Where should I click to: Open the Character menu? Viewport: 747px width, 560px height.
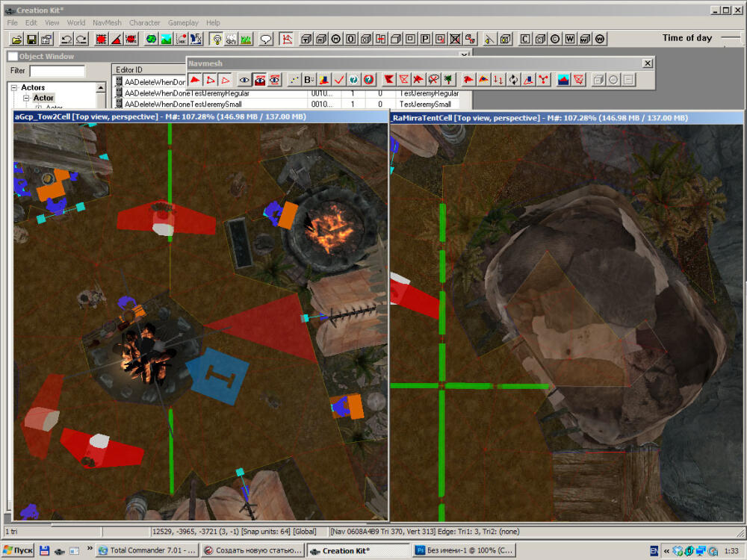(144, 22)
